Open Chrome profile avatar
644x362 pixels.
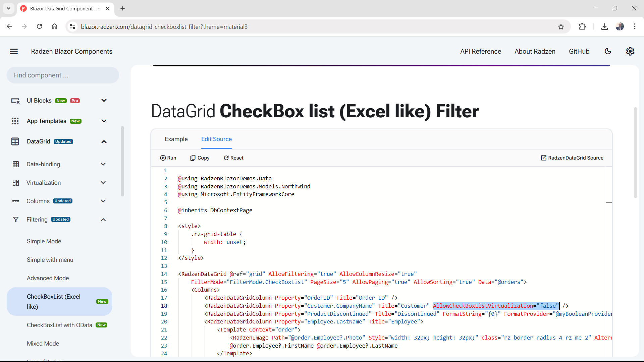620,27
